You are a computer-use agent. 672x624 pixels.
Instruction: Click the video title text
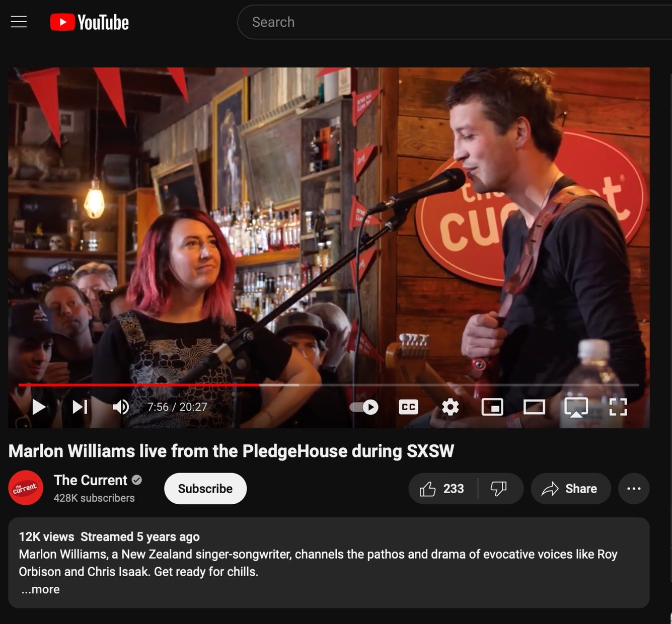pyautogui.click(x=232, y=451)
